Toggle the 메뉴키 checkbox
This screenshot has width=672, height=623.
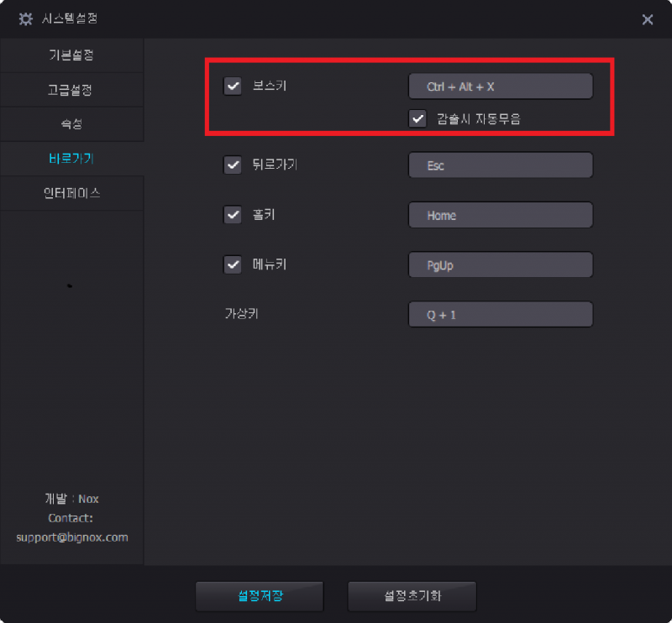(233, 264)
